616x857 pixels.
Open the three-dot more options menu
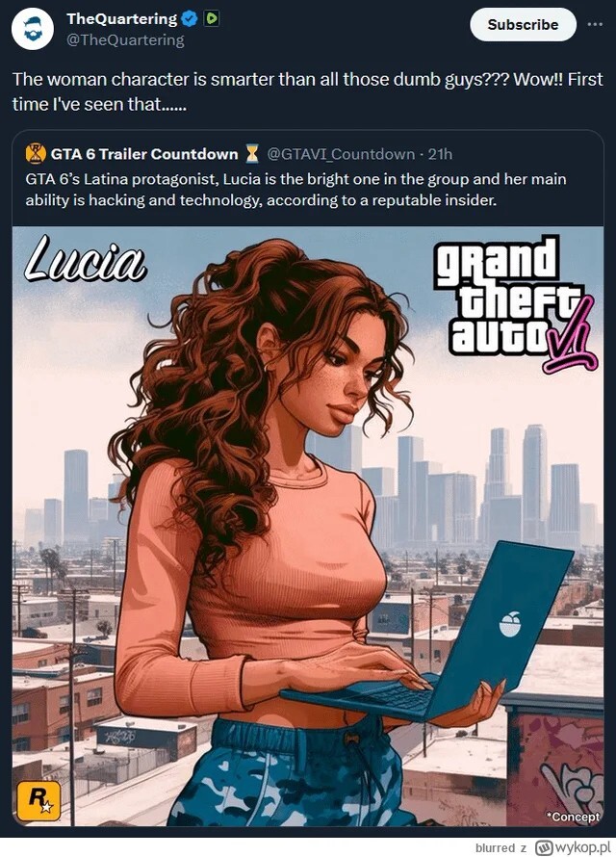[x=595, y=25]
